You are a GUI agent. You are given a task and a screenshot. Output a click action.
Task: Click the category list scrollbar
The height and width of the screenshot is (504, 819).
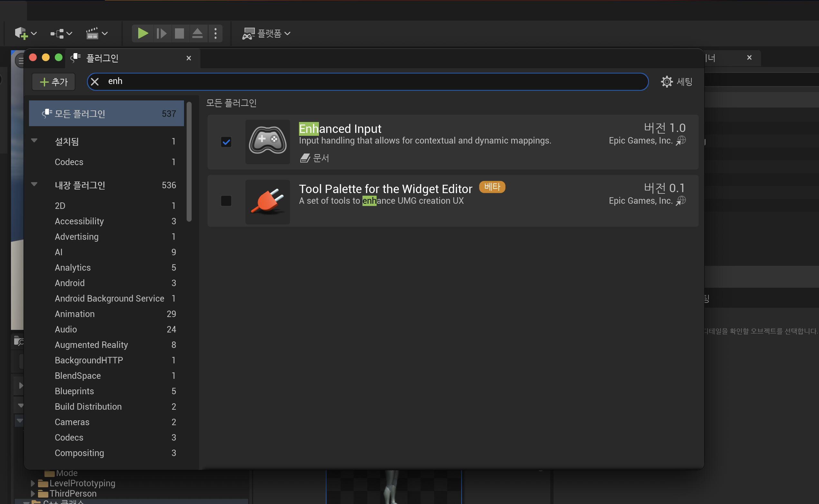point(189,162)
